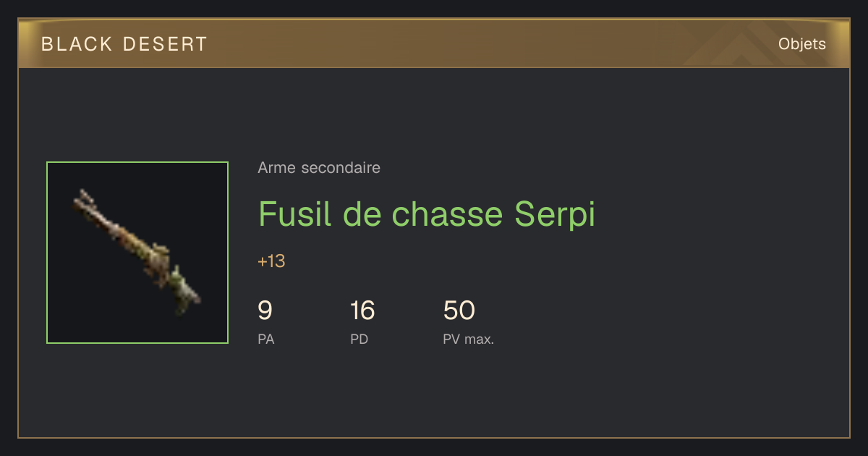Click the +13 enhancement level
868x456 pixels.
(x=271, y=261)
